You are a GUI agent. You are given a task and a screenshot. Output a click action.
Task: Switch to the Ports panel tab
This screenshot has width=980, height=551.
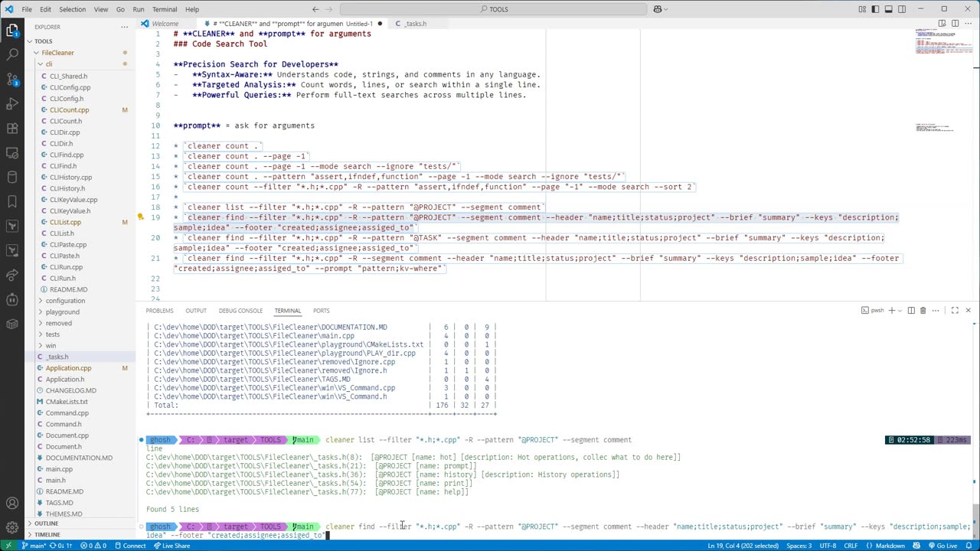[x=321, y=311]
